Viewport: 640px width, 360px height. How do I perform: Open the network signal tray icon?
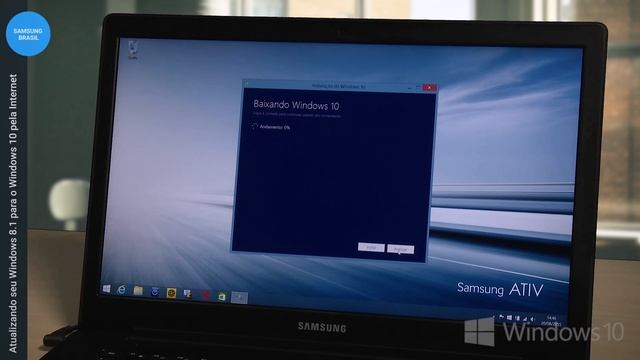coord(525,319)
